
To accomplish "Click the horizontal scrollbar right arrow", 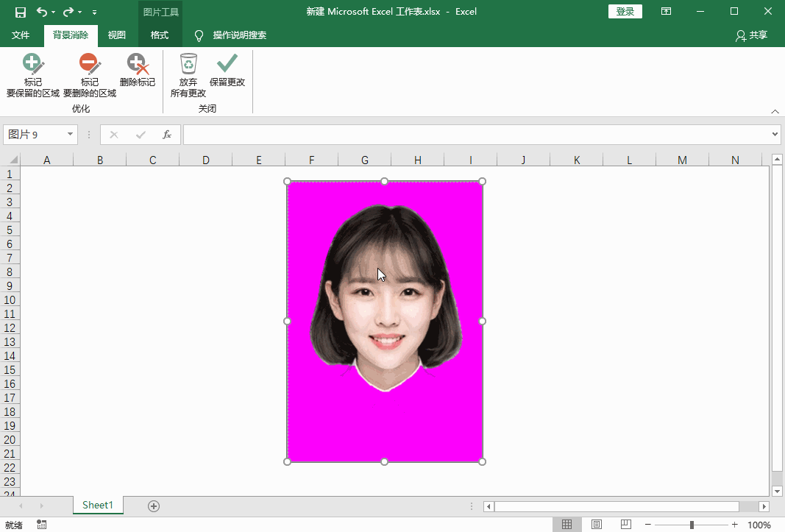I will click(x=764, y=506).
